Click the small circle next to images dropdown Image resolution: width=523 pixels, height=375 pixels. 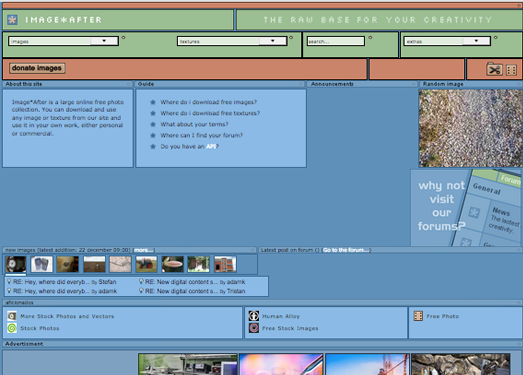(x=123, y=38)
